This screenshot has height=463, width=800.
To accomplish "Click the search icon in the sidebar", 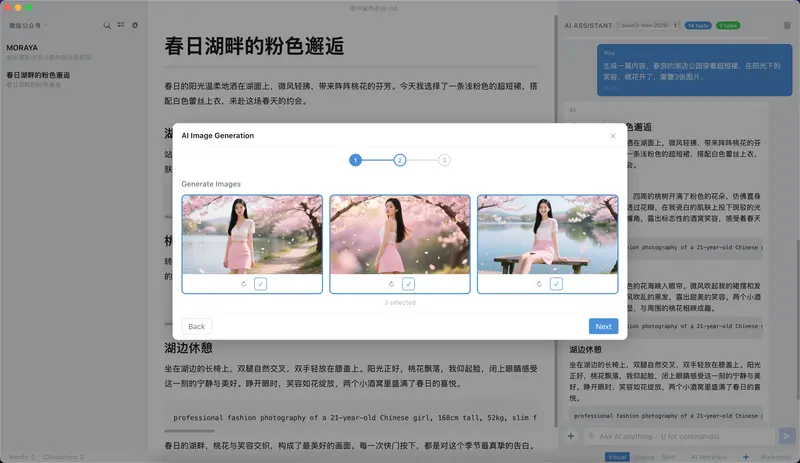I will (107, 25).
